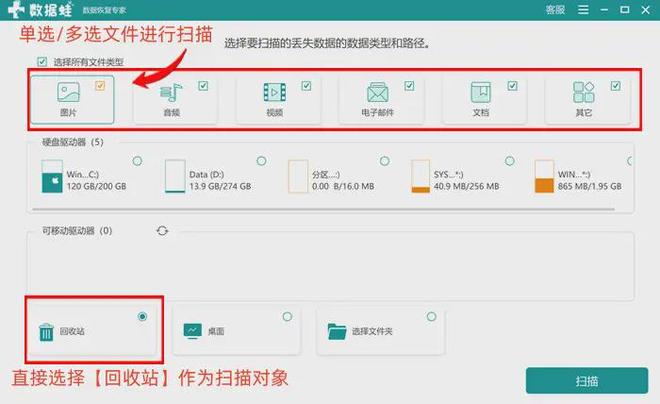Select the 桌面 radio button
Viewport: 660px width, 404px height.
coord(287,316)
